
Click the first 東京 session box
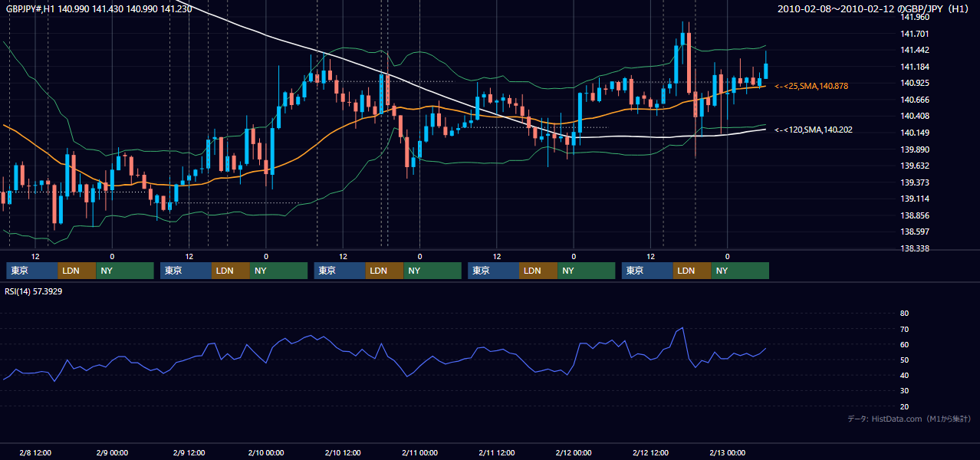(32, 271)
